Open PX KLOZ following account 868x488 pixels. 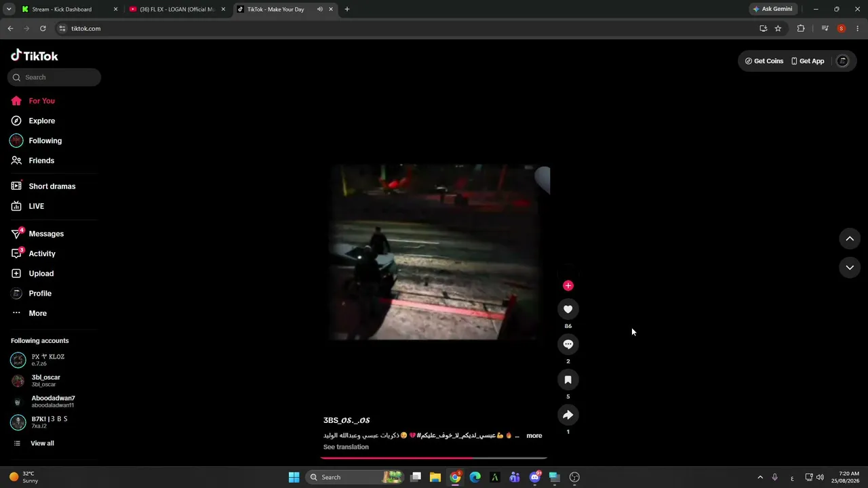[47, 360]
